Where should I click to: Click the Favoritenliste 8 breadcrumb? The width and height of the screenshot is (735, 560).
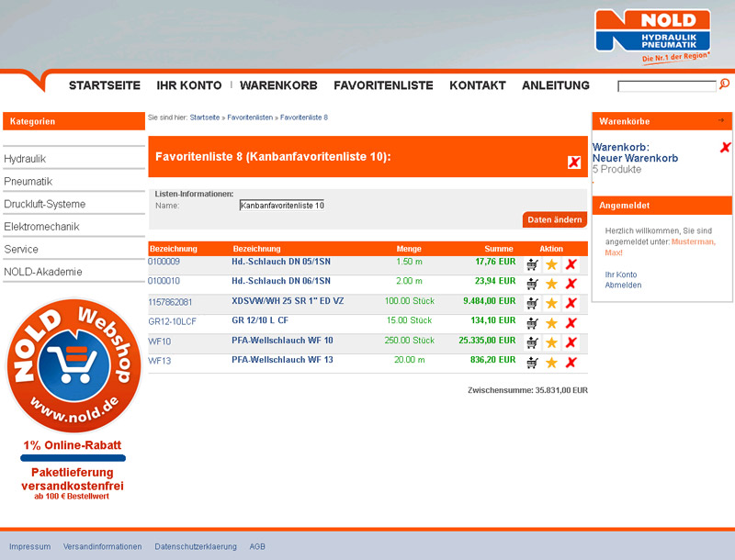[x=304, y=118]
